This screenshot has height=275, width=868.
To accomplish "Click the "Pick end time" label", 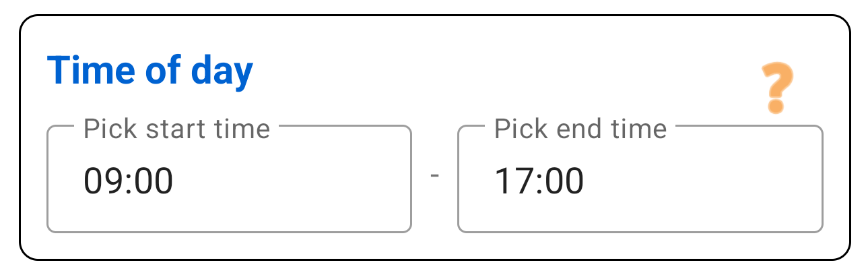I will 580,129.
